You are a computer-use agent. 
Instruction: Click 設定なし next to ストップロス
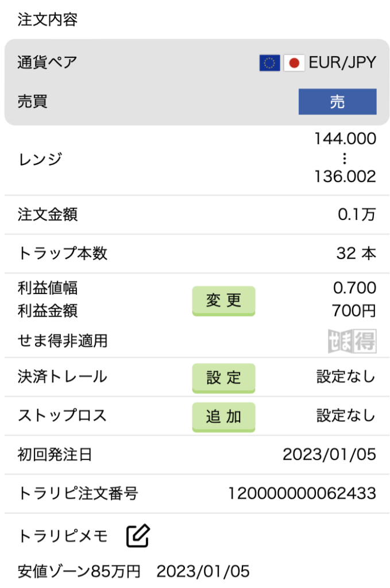(346, 416)
